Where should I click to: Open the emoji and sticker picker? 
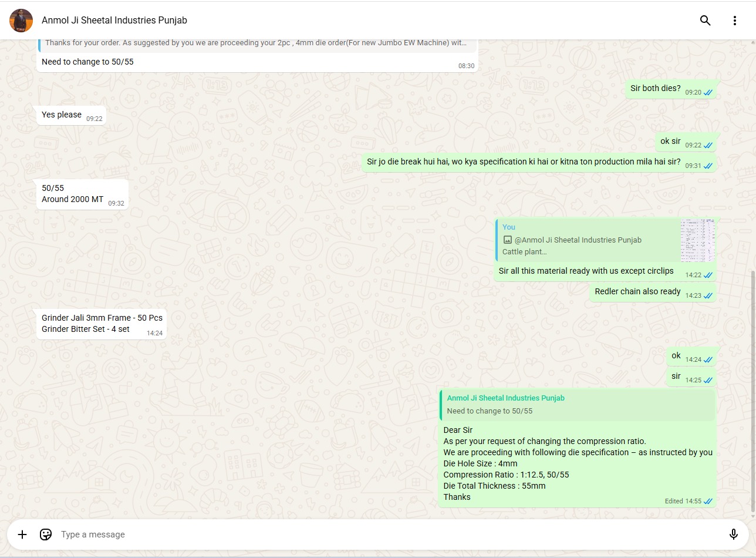click(46, 534)
